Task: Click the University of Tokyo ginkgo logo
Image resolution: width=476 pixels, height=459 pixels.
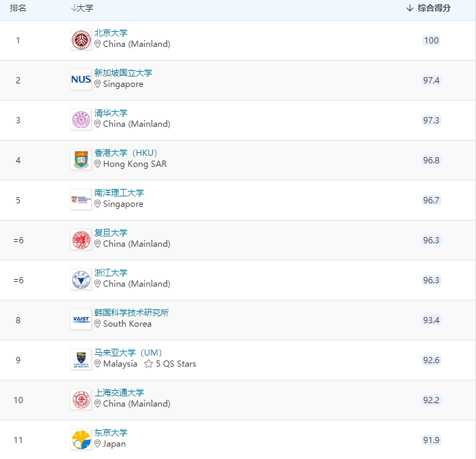Action: pos(81,439)
